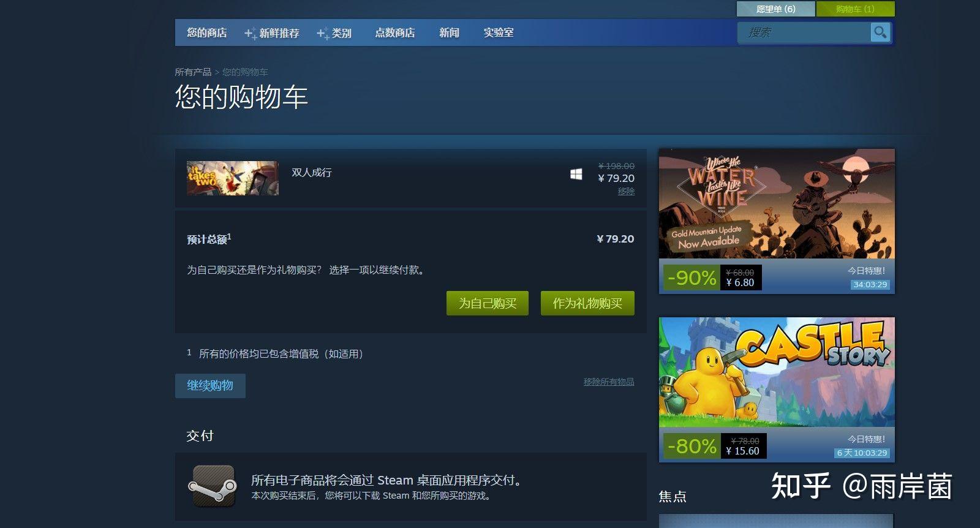Expand the 新鲜推荐 menu
Screen dimensions: 980x528
(x=272, y=33)
